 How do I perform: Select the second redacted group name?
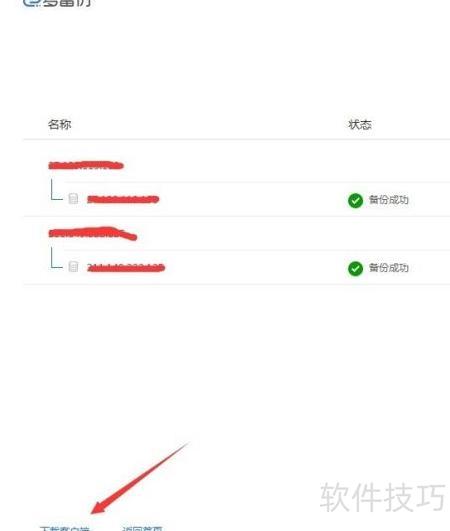point(93,233)
